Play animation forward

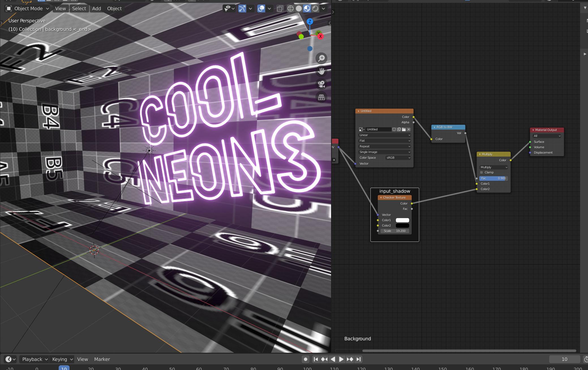(341, 359)
